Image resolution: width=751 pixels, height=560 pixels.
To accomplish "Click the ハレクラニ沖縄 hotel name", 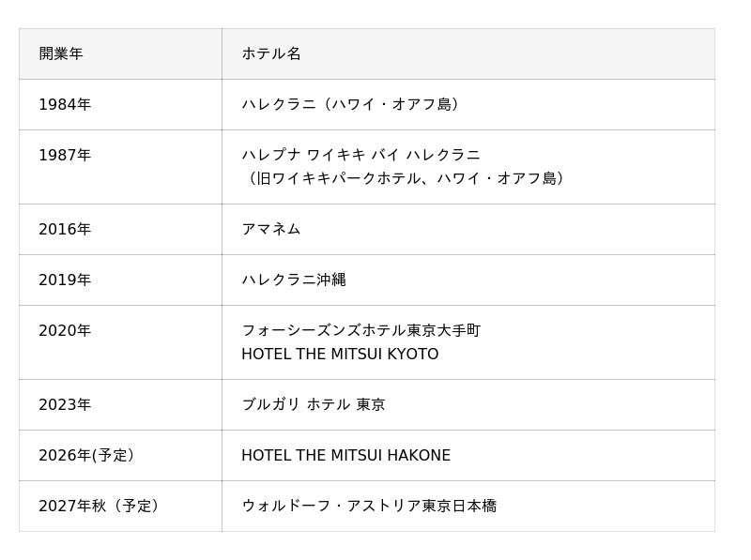I will [x=294, y=280].
